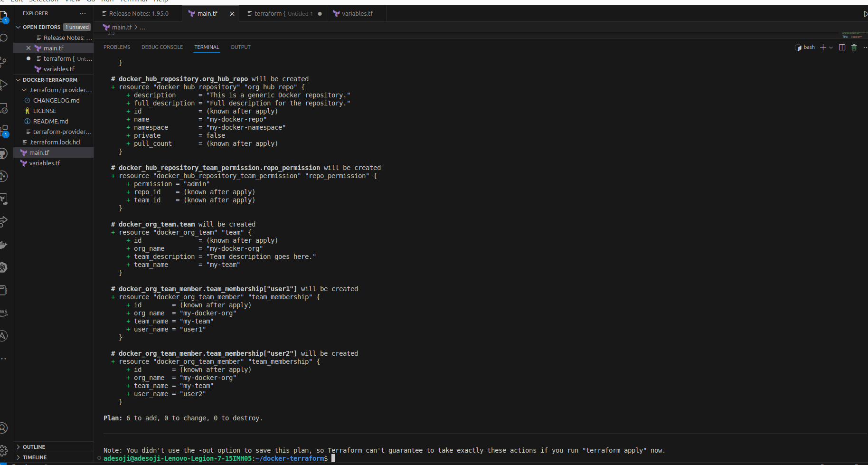Open the Manage gear settings
Image resolution: width=868 pixels, height=465 pixels.
[4, 450]
